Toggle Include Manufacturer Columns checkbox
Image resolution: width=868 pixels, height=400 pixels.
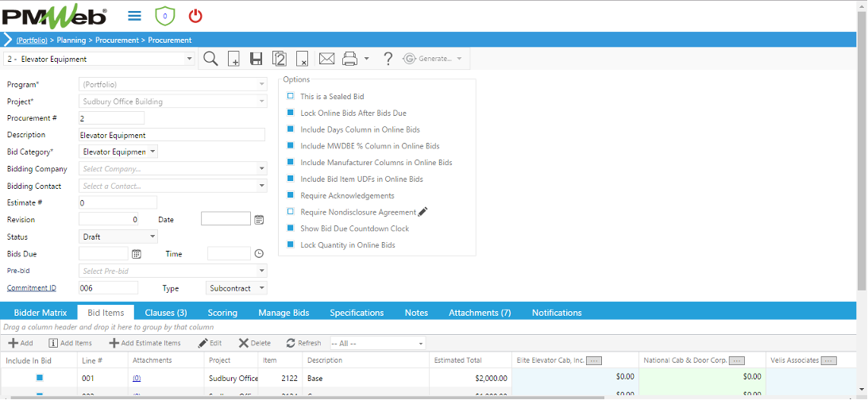point(291,163)
